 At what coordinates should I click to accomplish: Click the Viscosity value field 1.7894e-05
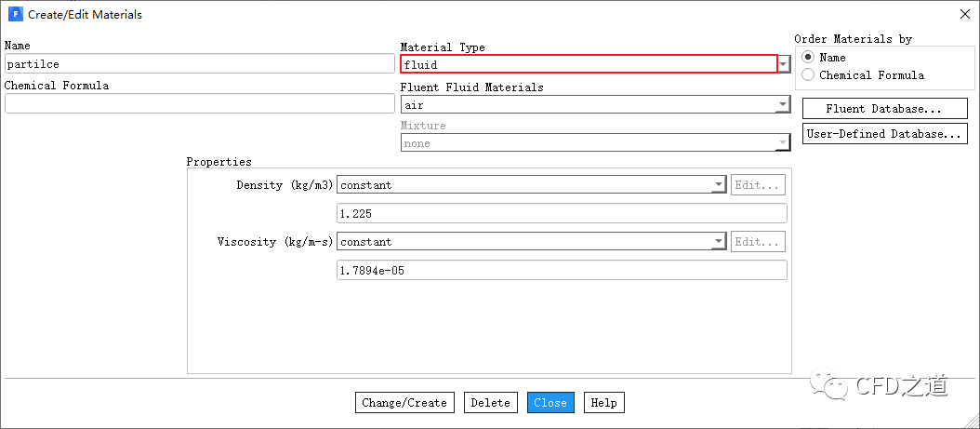point(562,270)
